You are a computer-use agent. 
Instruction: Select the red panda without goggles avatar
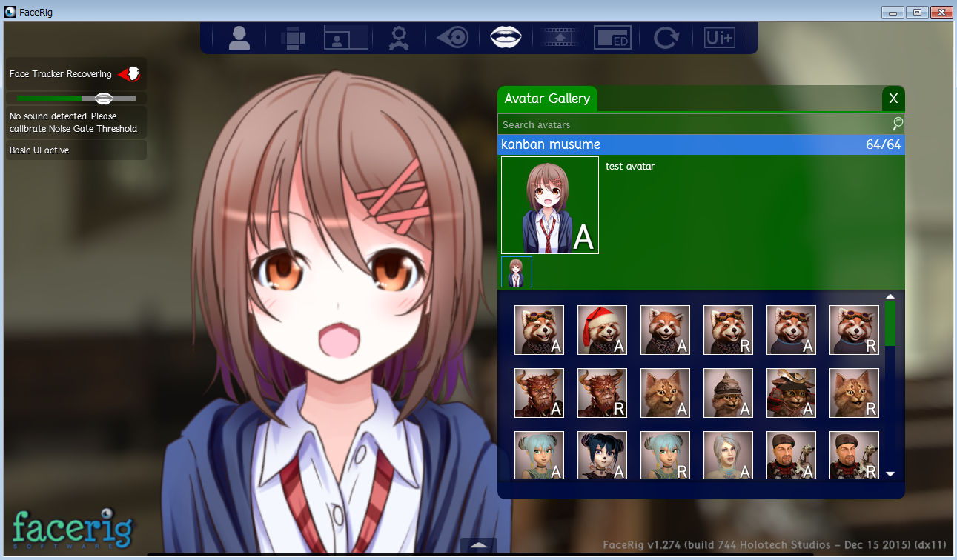[x=665, y=330]
